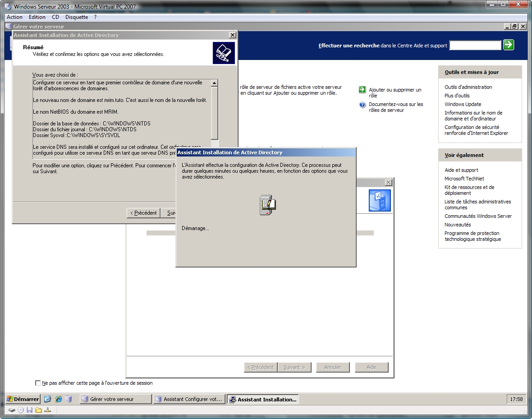Open the Démarrer start menu
The image size is (532, 419).
pos(23,399)
